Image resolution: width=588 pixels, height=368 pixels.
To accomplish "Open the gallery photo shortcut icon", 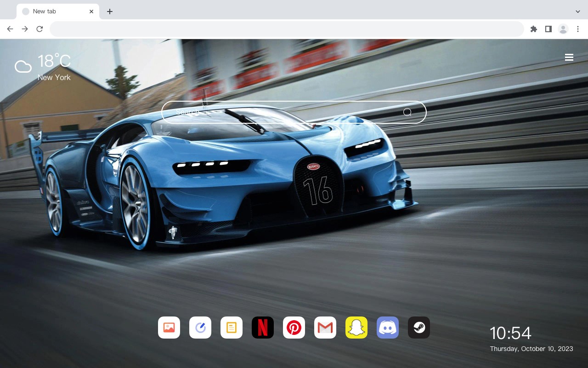I will click(169, 328).
